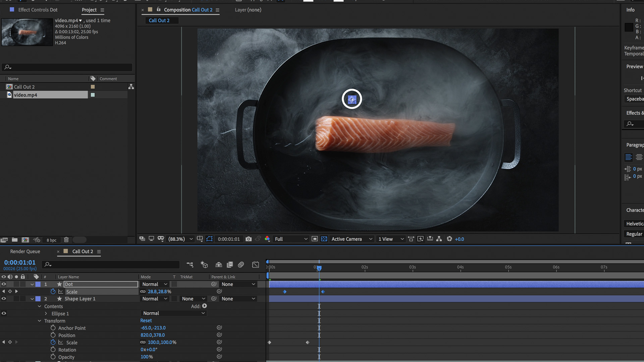This screenshot has width=644, height=362.
Task: Reset the Transform properties of Shape Layer 1
Action: tap(146, 320)
